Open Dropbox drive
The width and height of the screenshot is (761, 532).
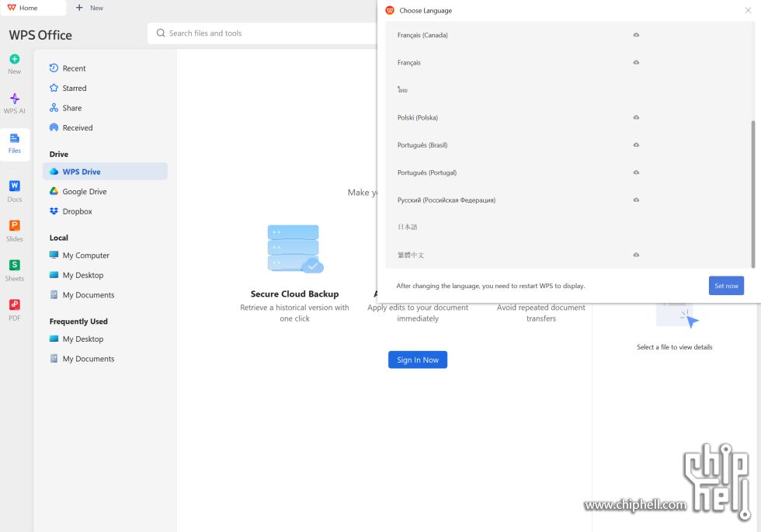[x=71, y=211]
